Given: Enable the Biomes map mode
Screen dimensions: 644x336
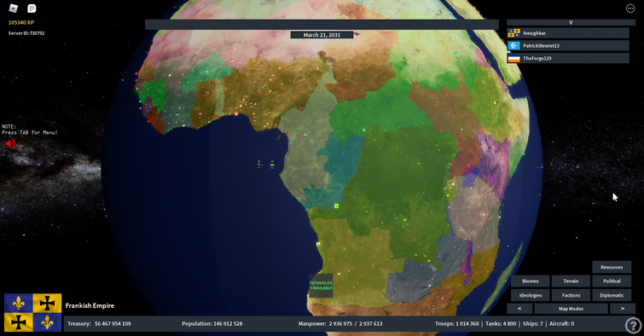Looking at the screenshot, I should tap(531, 281).
